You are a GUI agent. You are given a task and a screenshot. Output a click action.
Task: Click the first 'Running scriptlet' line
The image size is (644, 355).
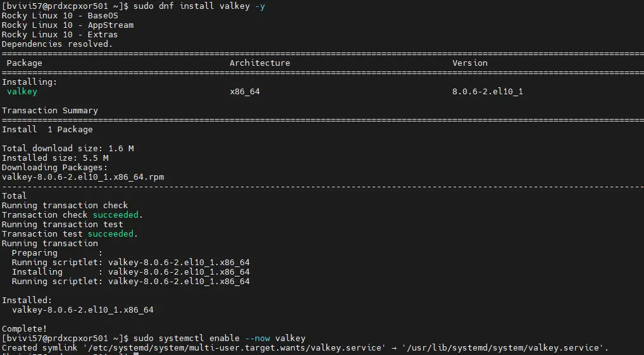point(130,262)
